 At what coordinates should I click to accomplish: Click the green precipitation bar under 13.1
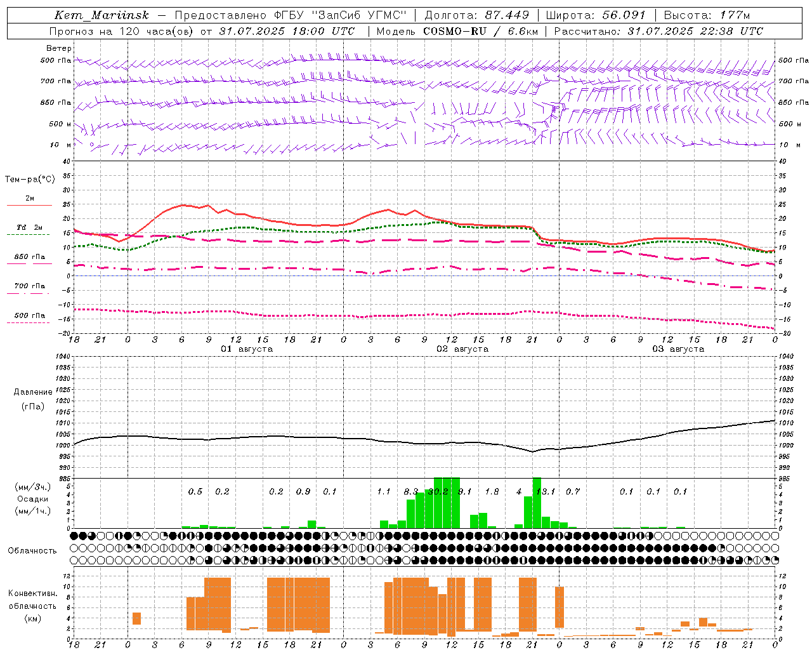point(537,503)
